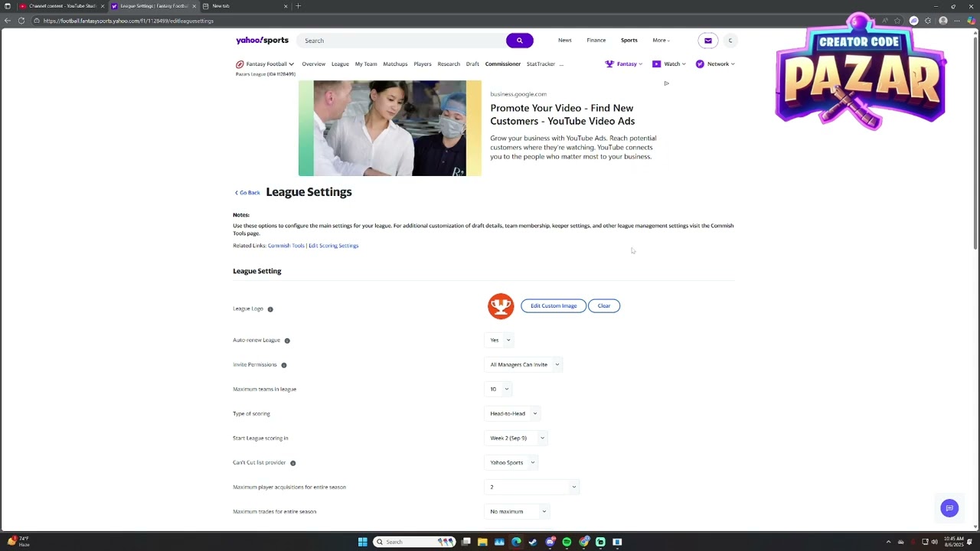Click Edit Custom Image button
Image resolution: width=980 pixels, height=551 pixels.
[x=554, y=306]
